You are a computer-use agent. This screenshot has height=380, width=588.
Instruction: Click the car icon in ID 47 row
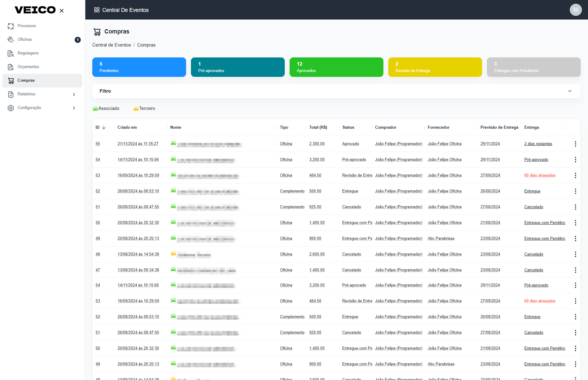click(x=173, y=269)
